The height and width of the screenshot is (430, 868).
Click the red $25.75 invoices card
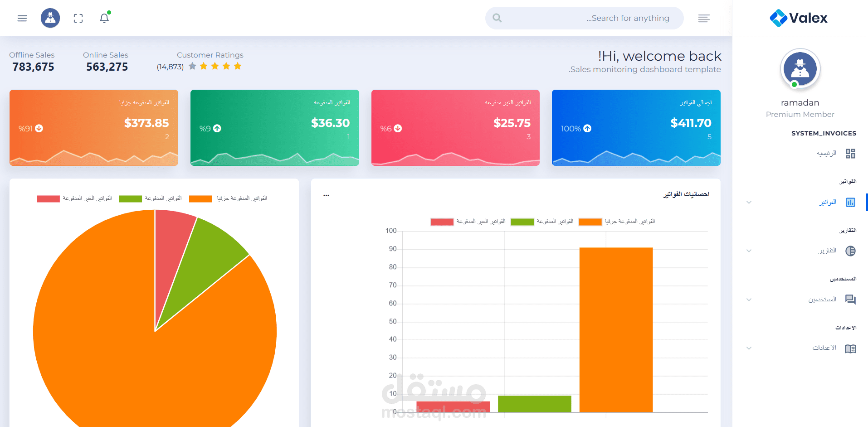pyautogui.click(x=455, y=128)
